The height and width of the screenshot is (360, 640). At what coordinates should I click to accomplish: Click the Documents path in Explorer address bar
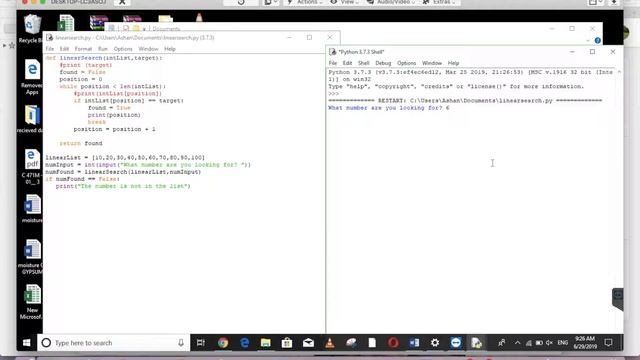point(166,29)
